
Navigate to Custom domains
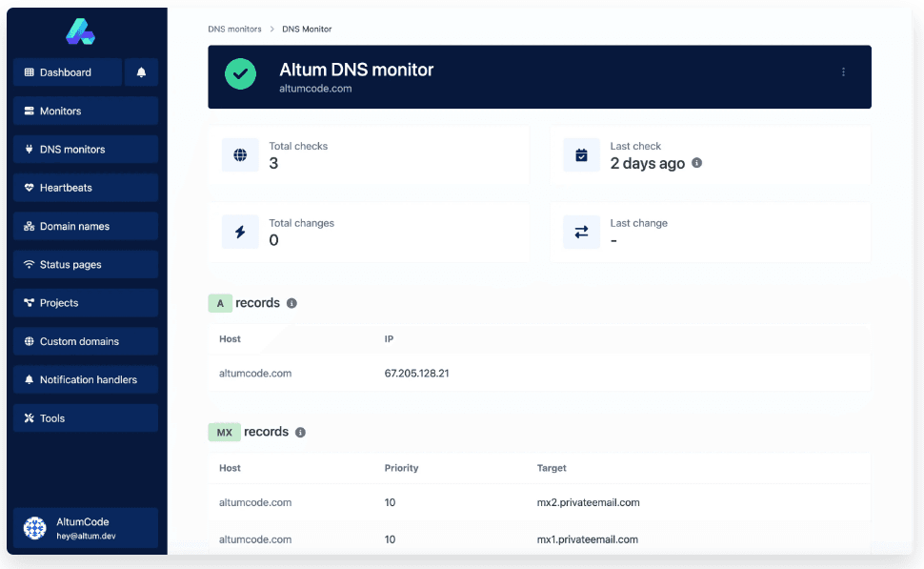[86, 341]
